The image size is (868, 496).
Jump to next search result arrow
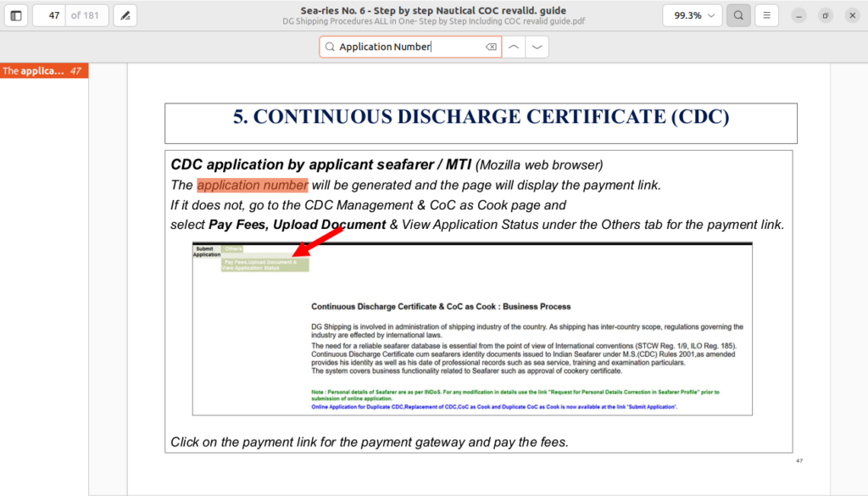point(537,47)
